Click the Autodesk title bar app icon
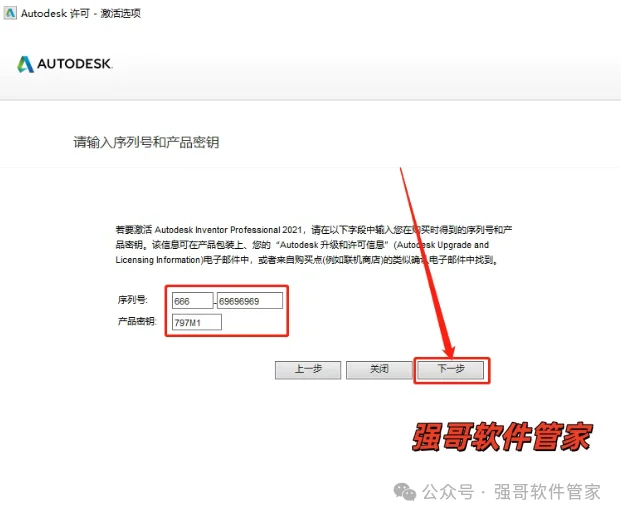 tap(10, 13)
